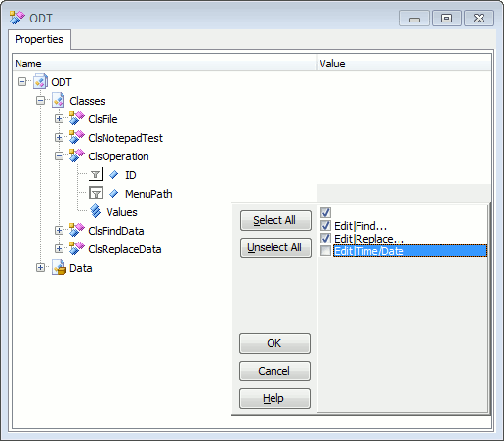Expand the ClsFindData node
The image size is (504, 441).
(x=59, y=231)
